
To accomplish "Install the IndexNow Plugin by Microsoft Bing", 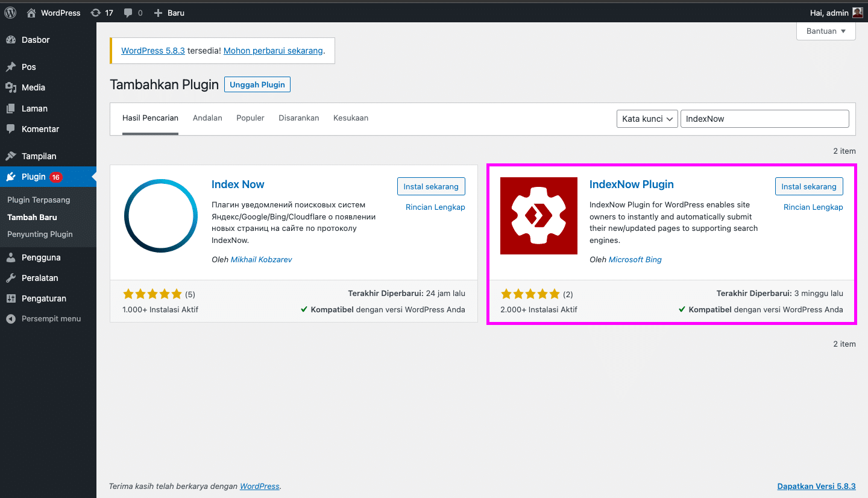I will (x=809, y=187).
